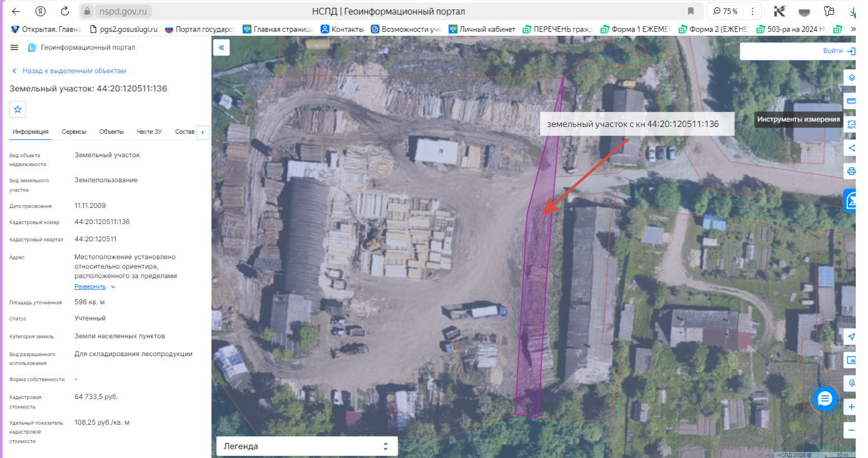Open the map layers tool
Screen dimensions: 868x458
coord(851,77)
